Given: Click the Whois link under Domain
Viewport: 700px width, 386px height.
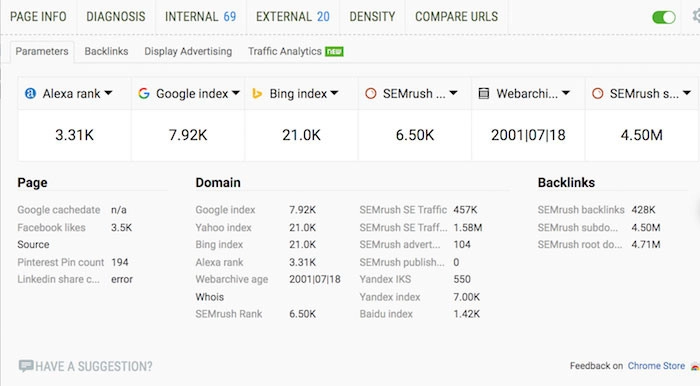Looking at the screenshot, I should pos(209,297).
